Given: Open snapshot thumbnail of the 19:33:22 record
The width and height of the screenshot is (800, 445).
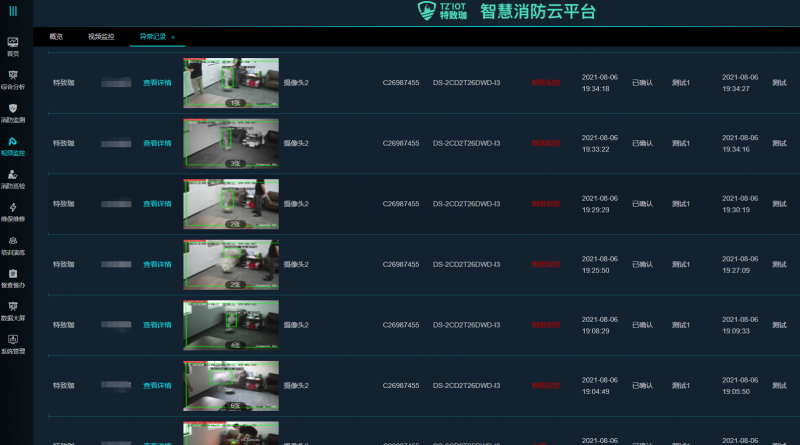Looking at the screenshot, I should click(231, 143).
